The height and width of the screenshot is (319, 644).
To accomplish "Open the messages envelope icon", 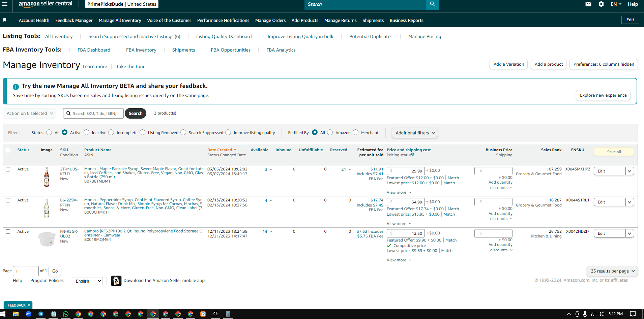I will 588,4.
